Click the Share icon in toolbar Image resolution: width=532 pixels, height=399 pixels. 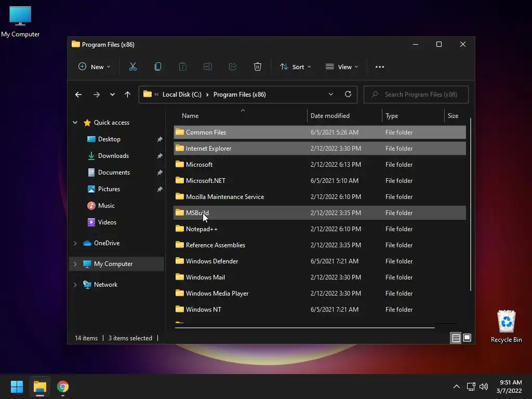click(x=233, y=67)
